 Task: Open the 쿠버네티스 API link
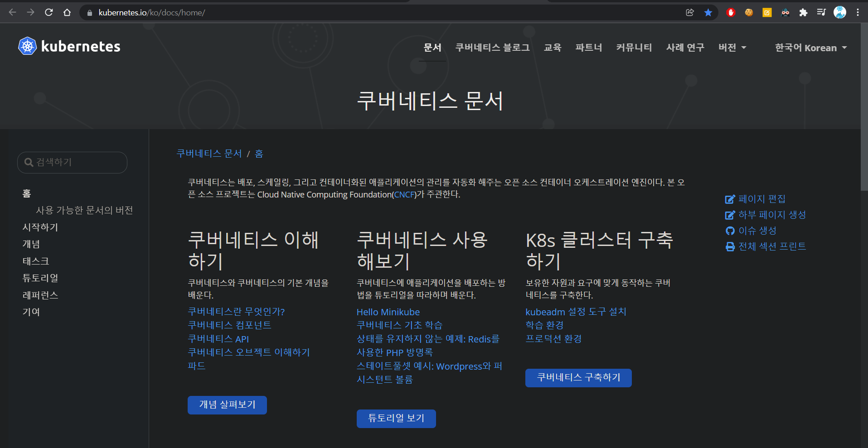pos(218,339)
